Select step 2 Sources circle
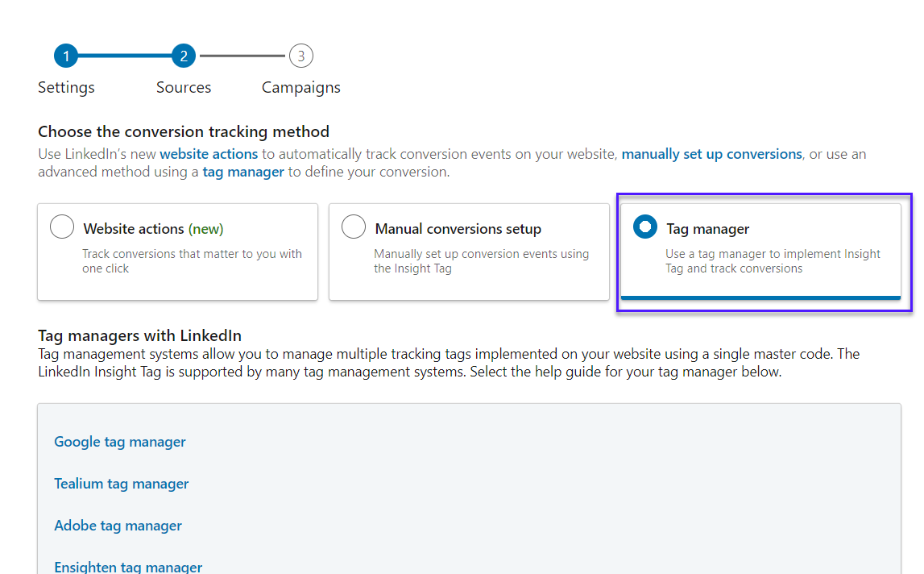Viewport: 924px width, 574px height. coord(183,56)
